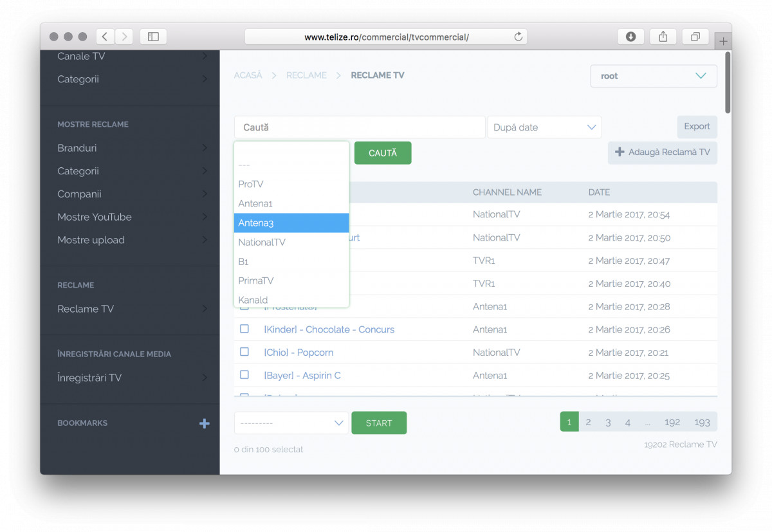Add a bookmark with plus icon
772x532 pixels.
point(205,423)
